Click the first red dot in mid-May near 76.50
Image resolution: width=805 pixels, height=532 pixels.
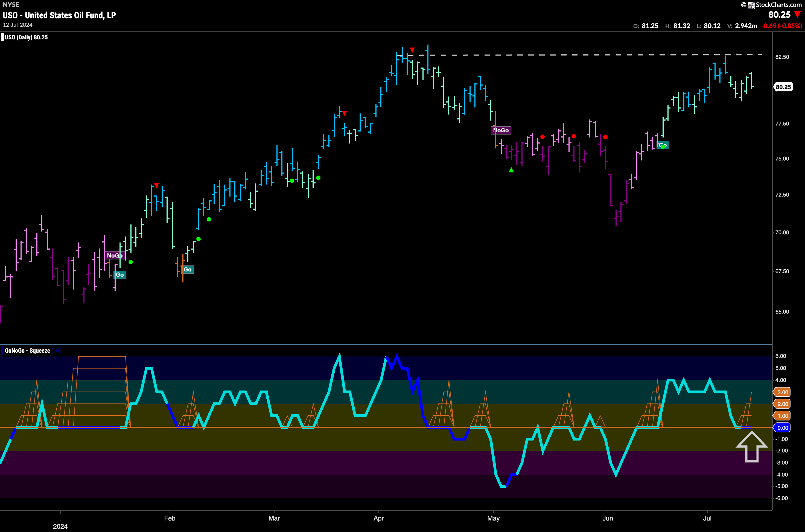(x=542, y=137)
